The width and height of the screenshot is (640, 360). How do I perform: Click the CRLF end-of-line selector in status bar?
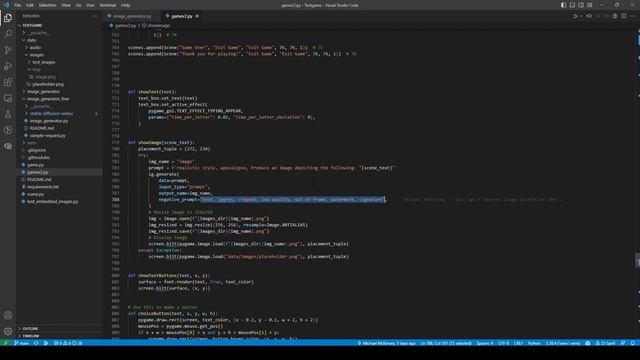pos(518,343)
